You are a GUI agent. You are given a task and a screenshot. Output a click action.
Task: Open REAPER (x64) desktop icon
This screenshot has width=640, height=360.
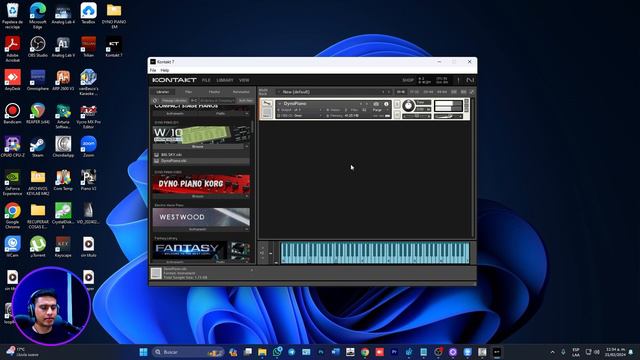click(38, 113)
